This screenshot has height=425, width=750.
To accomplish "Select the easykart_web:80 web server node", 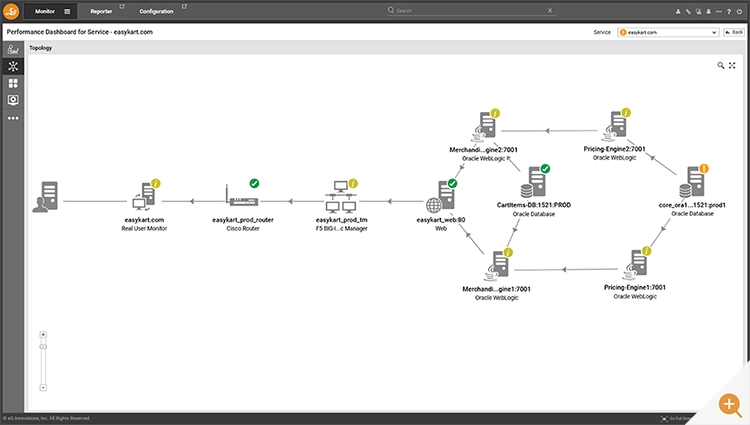I will point(441,196).
